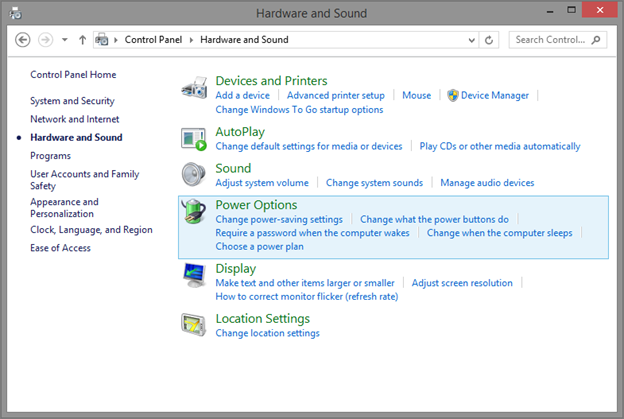Expand the root chevron before Control Panel
The height and width of the screenshot is (419, 624).
click(x=116, y=40)
